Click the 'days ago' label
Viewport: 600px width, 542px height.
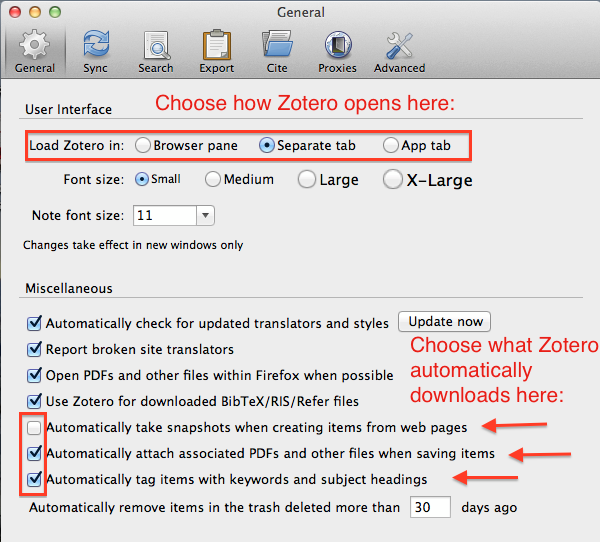[x=489, y=508]
